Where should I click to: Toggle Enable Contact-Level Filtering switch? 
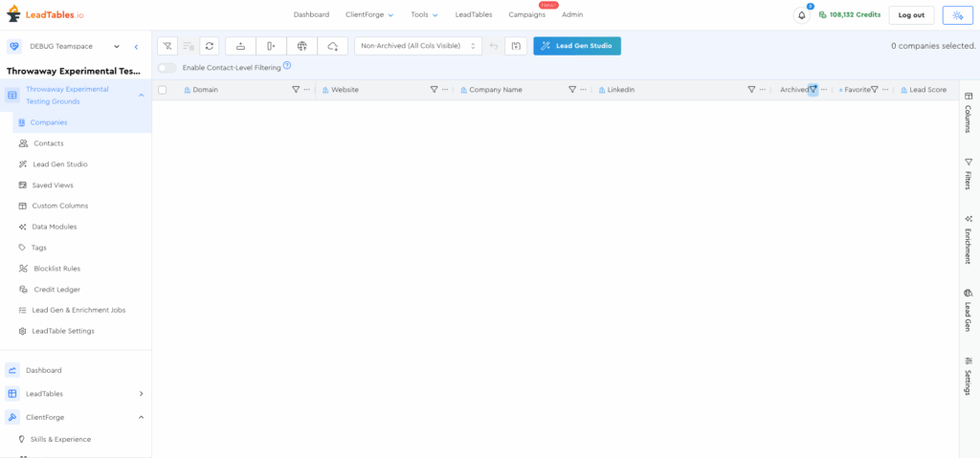pyautogui.click(x=167, y=68)
